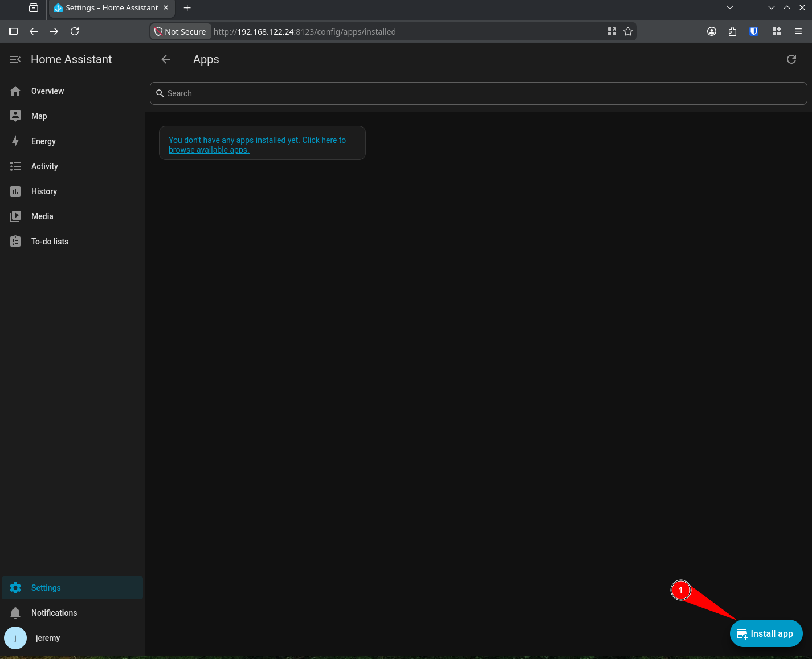The width and height of the screenshot is (812, 659).
Task: Open the Overview dashboard
Action: click(72, 91)
